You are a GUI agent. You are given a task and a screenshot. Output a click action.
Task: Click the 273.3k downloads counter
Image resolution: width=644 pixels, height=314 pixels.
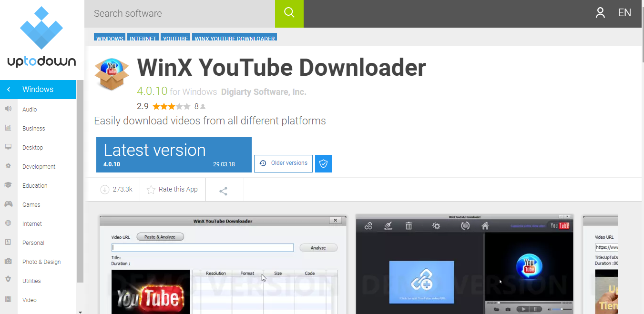(116, 189)
